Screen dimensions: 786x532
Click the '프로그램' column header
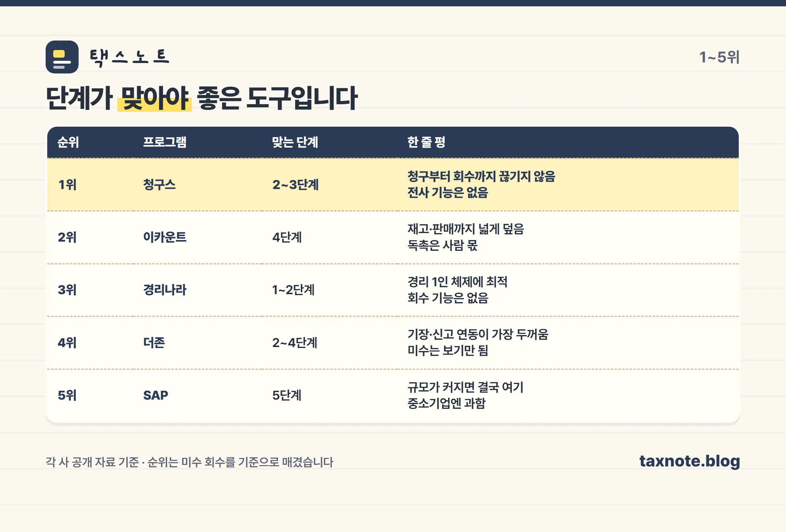tap(165, 142)
